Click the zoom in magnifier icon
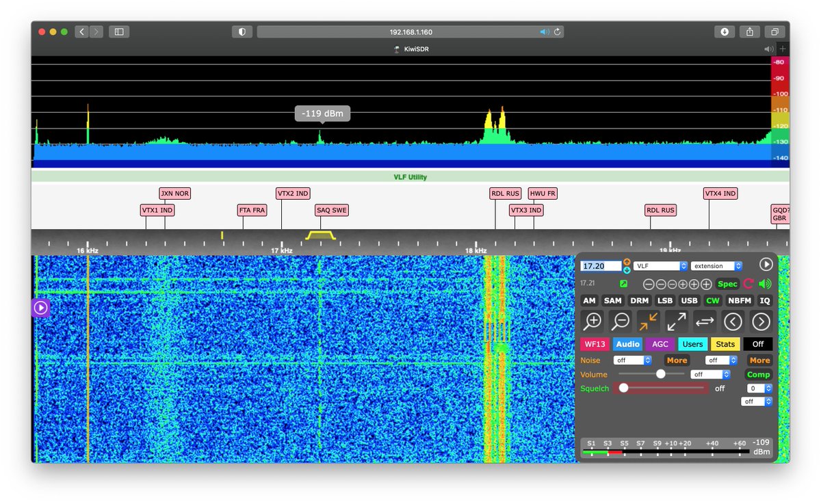This screenshot has height=504, width=821. pos(592,321)
